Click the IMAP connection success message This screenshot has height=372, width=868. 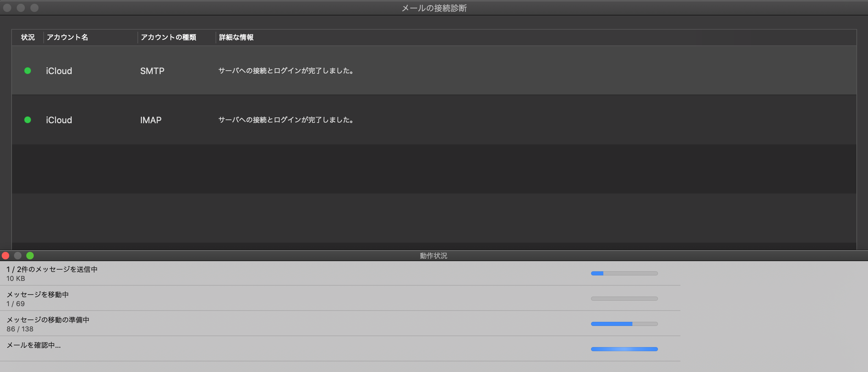(x=286, y=120)
